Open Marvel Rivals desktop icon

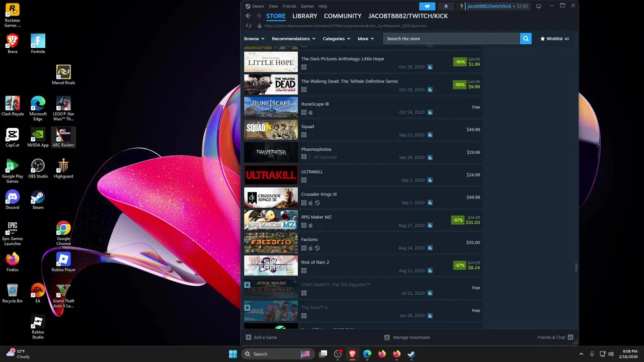[x=63, y=75]
